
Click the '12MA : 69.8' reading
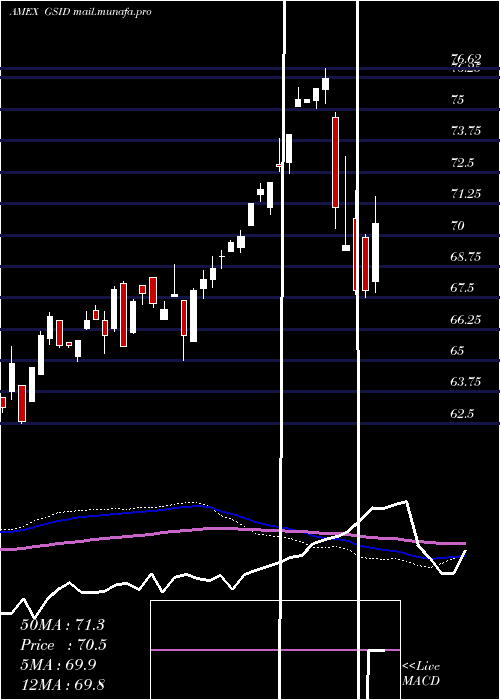(x=62, y=685)
